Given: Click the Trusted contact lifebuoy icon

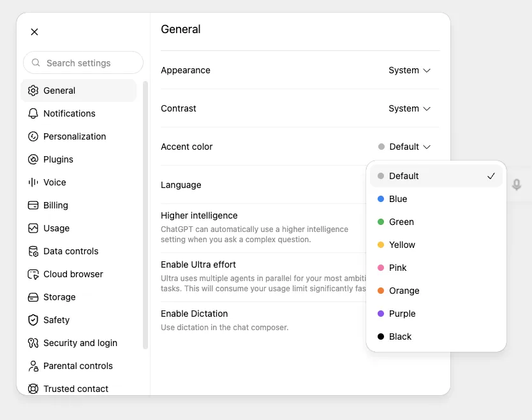Looking at the screenshot, I should (x=33, y=389).
